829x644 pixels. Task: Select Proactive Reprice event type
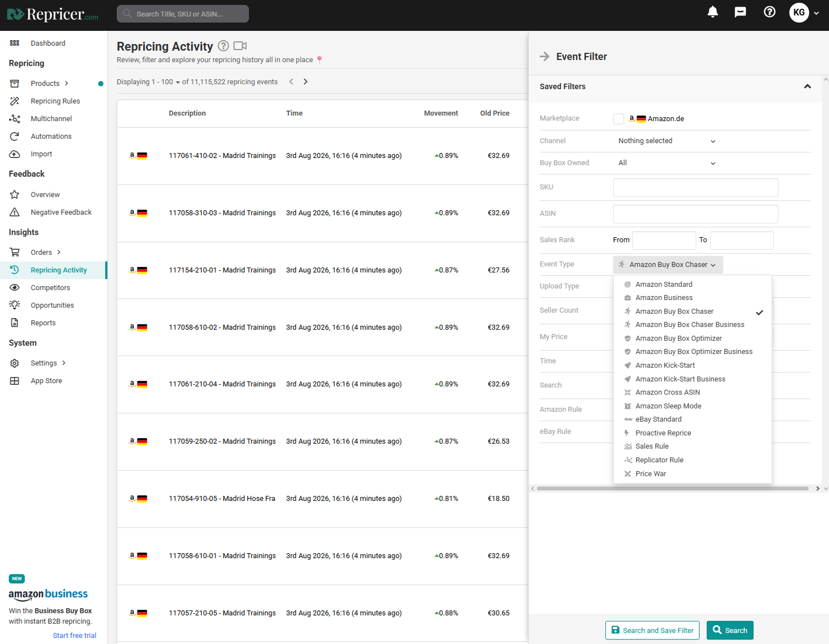pos(692,433)
